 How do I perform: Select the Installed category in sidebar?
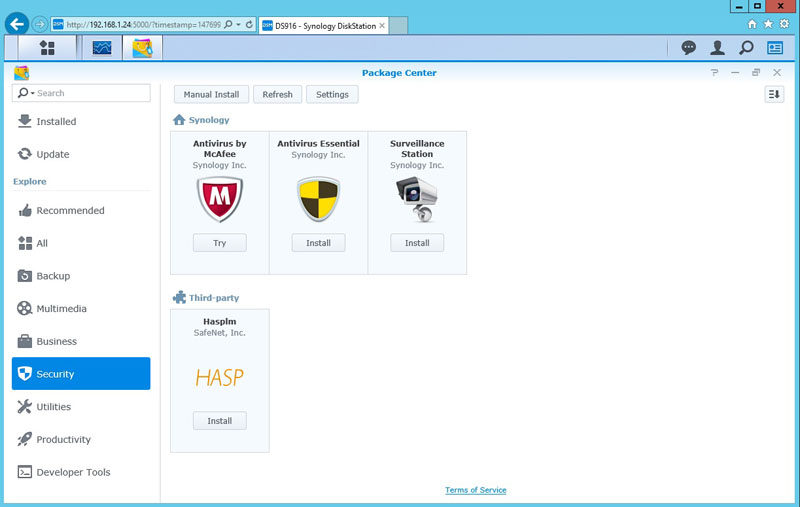pyautogui.click(x=56, y=122)
